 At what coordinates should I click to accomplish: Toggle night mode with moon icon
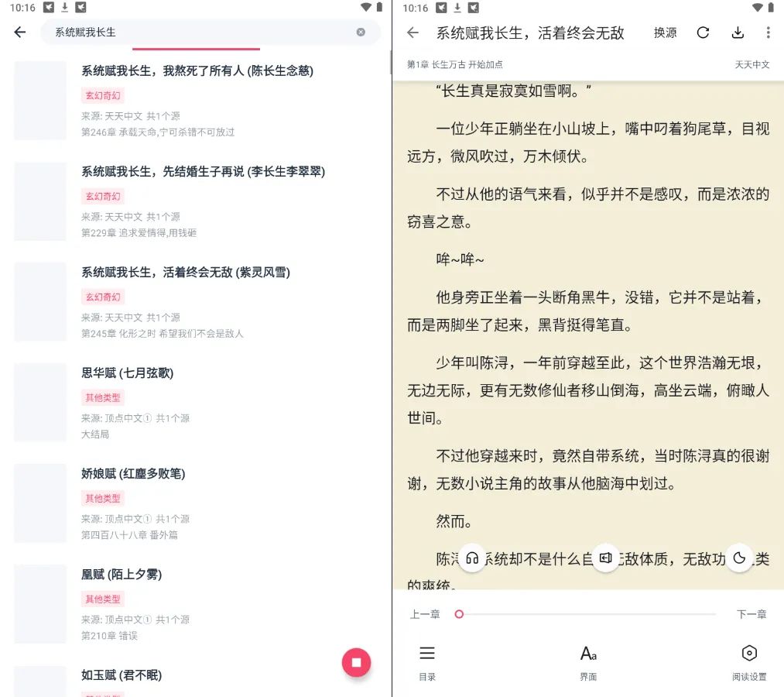[739, 558]
